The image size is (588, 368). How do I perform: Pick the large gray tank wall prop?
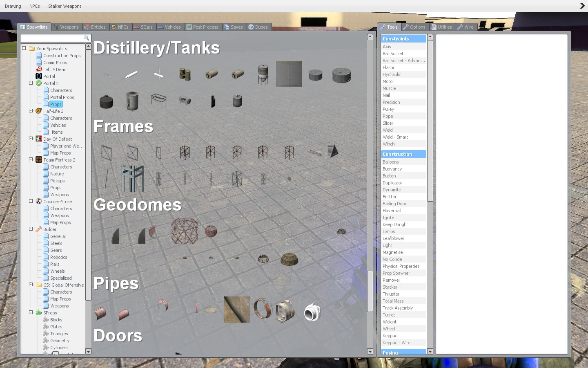[289, 74]
